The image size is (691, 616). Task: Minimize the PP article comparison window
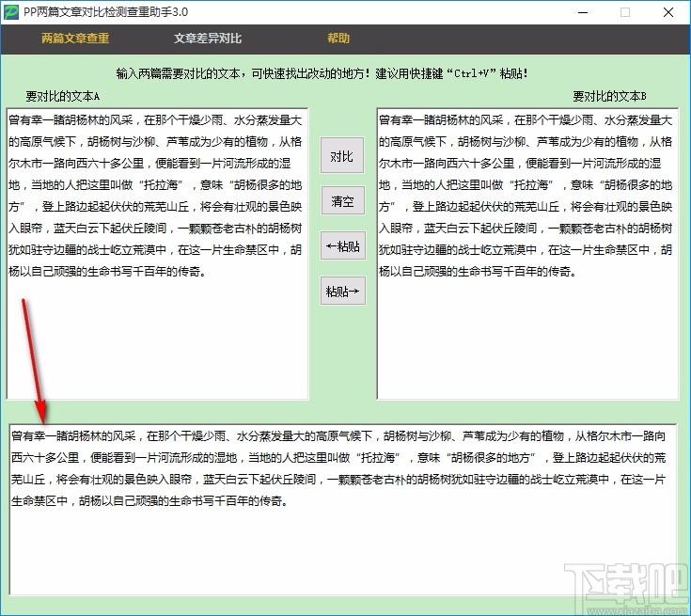click(582, 13)
